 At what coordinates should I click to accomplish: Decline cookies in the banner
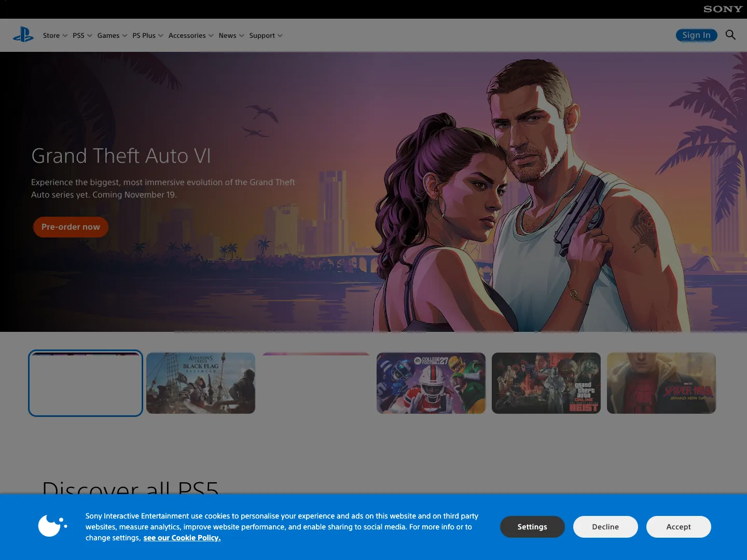[x=605, y=527]
